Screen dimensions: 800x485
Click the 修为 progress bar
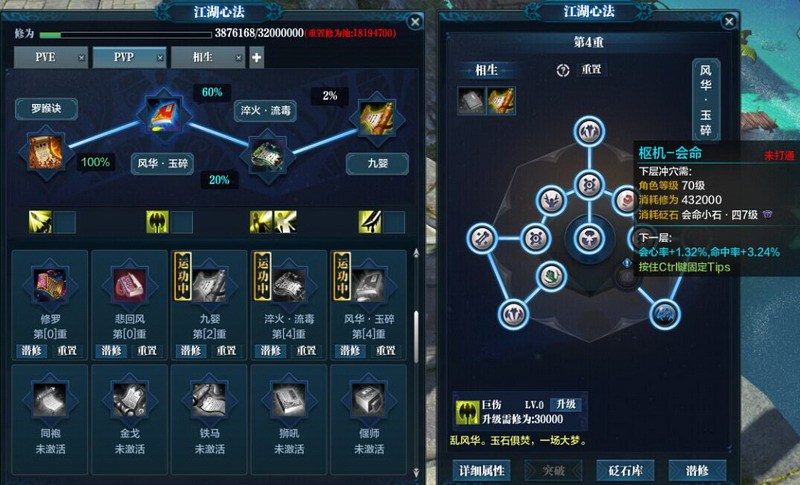pyautogui.click(x=126, y=35)
